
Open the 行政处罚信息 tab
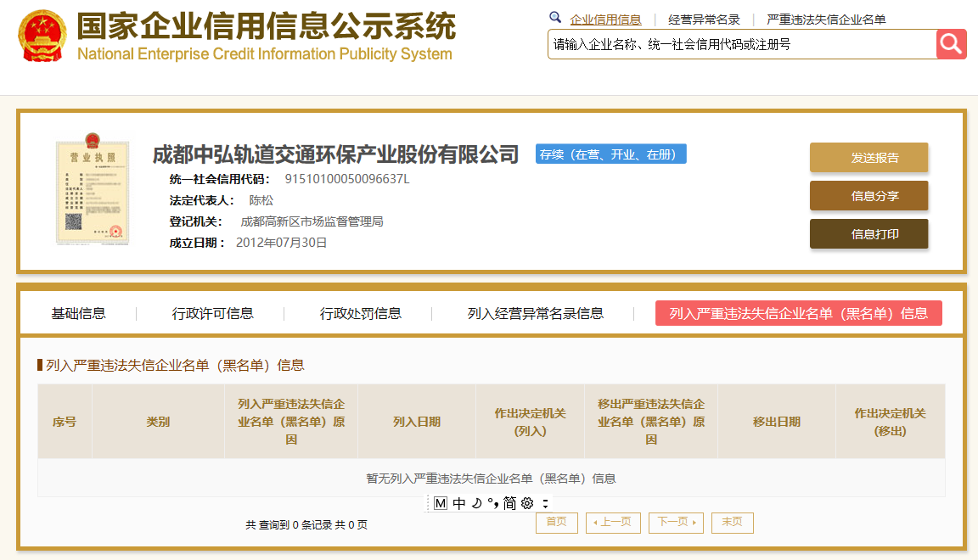tap(361, 313)
